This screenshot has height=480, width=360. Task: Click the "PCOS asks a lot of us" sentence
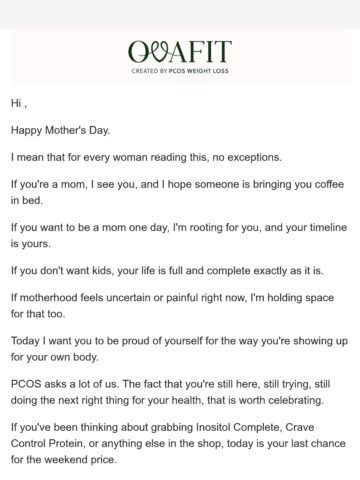(65, 384)
